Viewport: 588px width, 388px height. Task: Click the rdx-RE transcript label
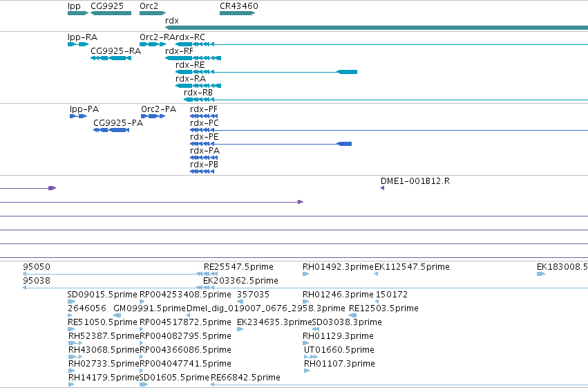point(190,65)
